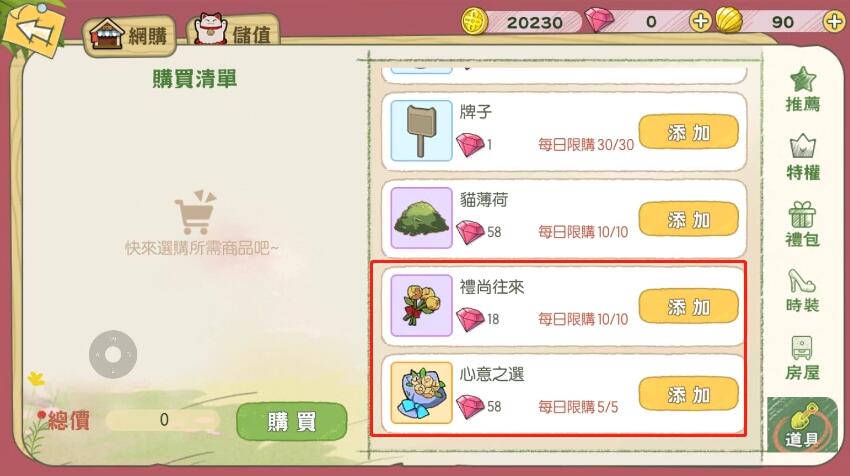Viewport: 850px width, 476px height.
Task: Open the 網購 shop tab
Action: (x=130, y=35)
